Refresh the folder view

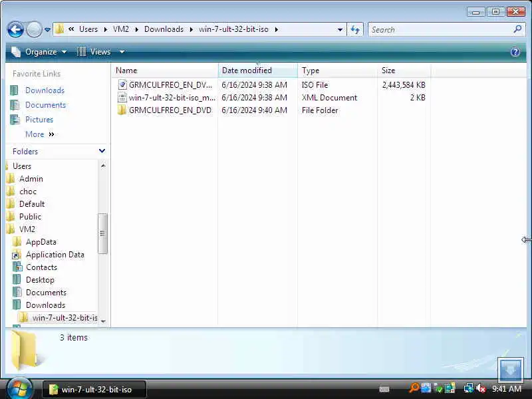tap(355, 29)
